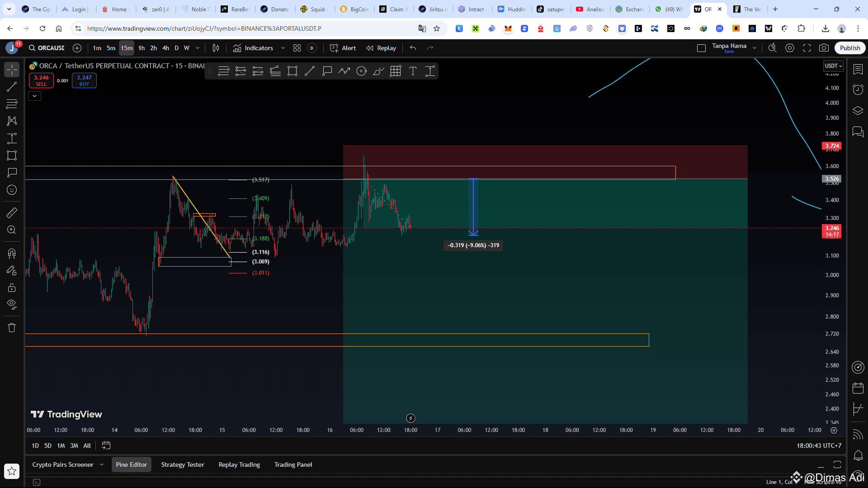Screen dimensions: 868x488
Task: Toggle lock all drawing tools
Action: pyautogui.click(x=12, y=287)
